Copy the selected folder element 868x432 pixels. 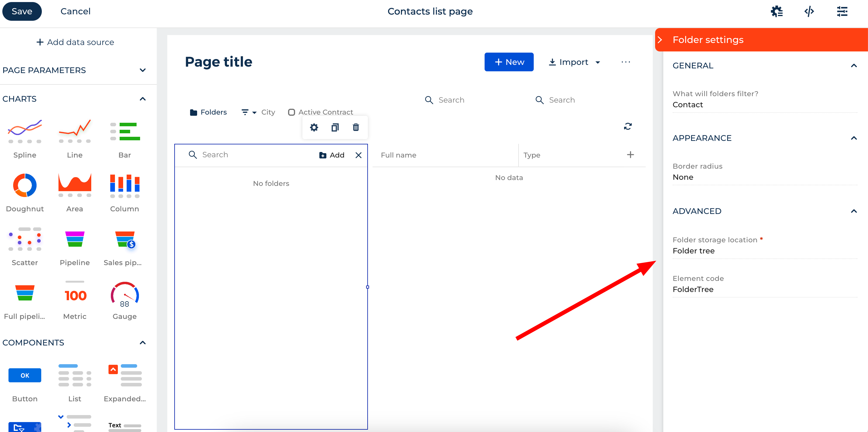coord(335,127)
